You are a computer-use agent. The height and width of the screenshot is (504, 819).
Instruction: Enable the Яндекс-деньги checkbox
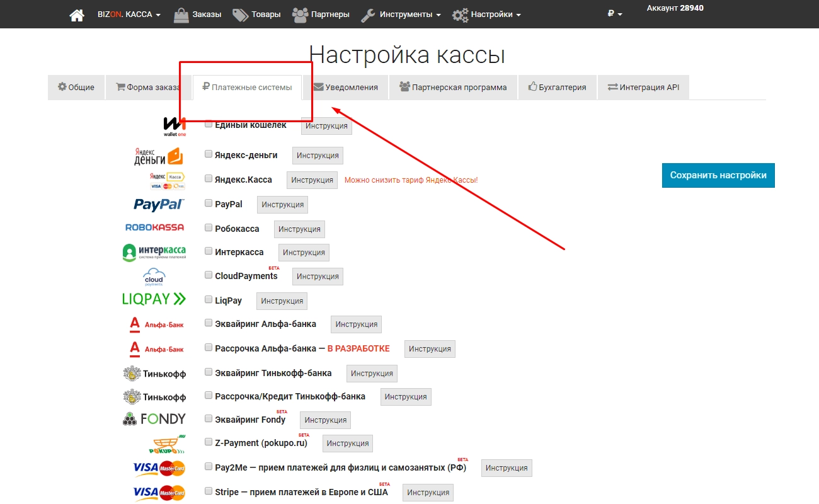pyautogui.click(x=209, y=154)
